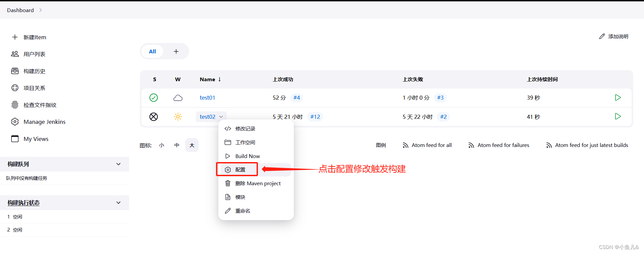Click the 项目关系 icon in the sidebar
Viewport: 644px width, 253px height.
(15, 88)
